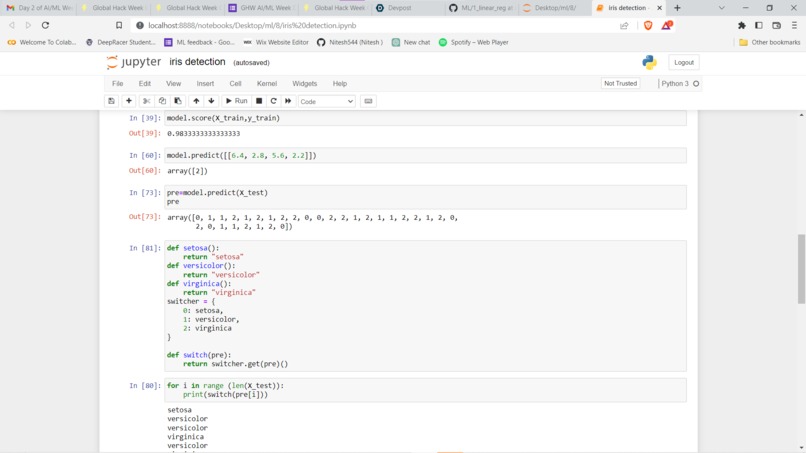Click the model.score code cell In [39]

pyautogui.click(x=425, y=118)
